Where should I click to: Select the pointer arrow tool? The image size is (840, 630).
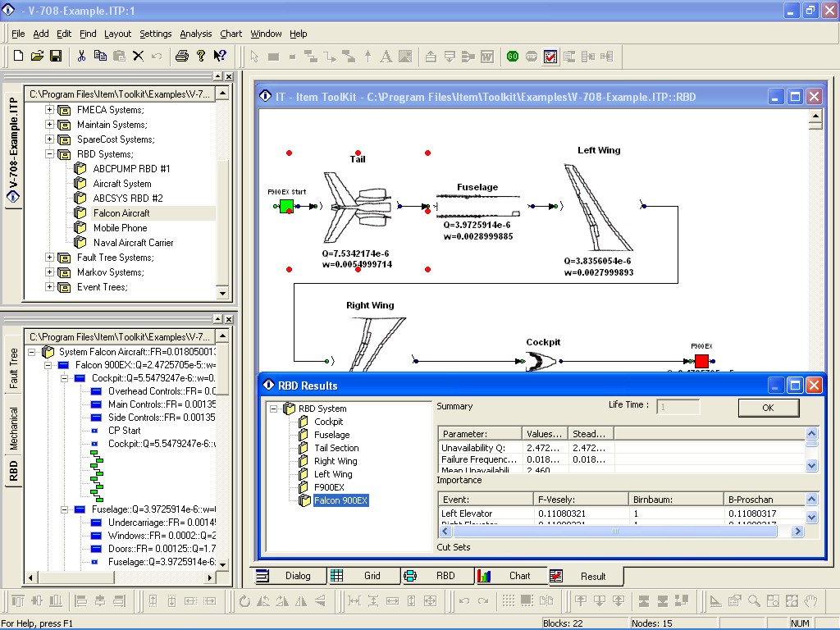tap(254, 57)
